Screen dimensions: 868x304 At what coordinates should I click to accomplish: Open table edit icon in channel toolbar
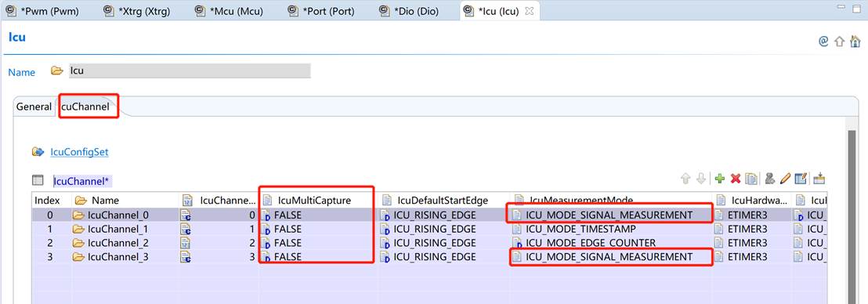[x=801, y=179]
